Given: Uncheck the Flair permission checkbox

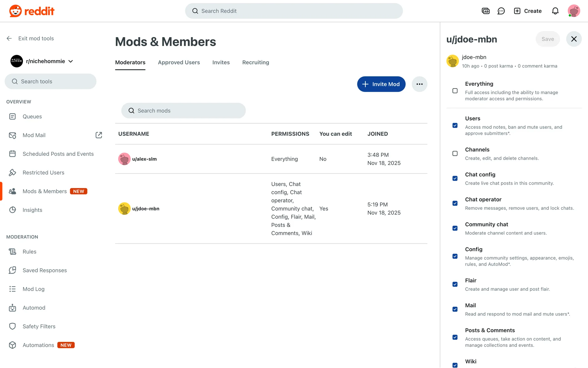Looking at the screenshot, I should (x=455, y=284).
